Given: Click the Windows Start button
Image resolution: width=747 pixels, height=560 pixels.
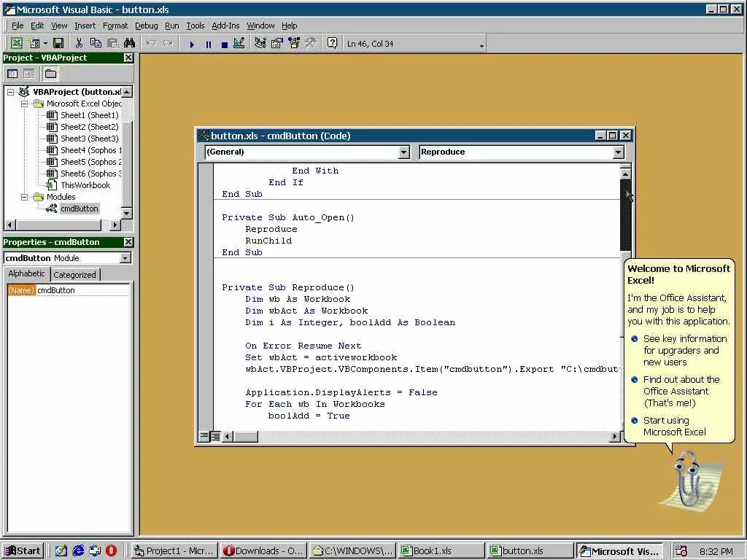Looking at the screenshot, I should click(x=23, y=551).
